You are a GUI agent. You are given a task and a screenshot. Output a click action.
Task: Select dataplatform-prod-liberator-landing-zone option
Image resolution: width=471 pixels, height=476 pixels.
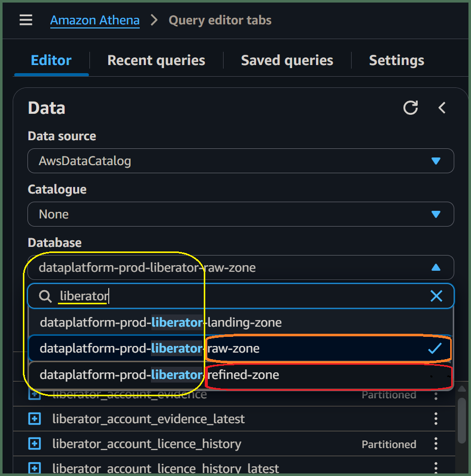pyautogui.click(x=240, y=323)
